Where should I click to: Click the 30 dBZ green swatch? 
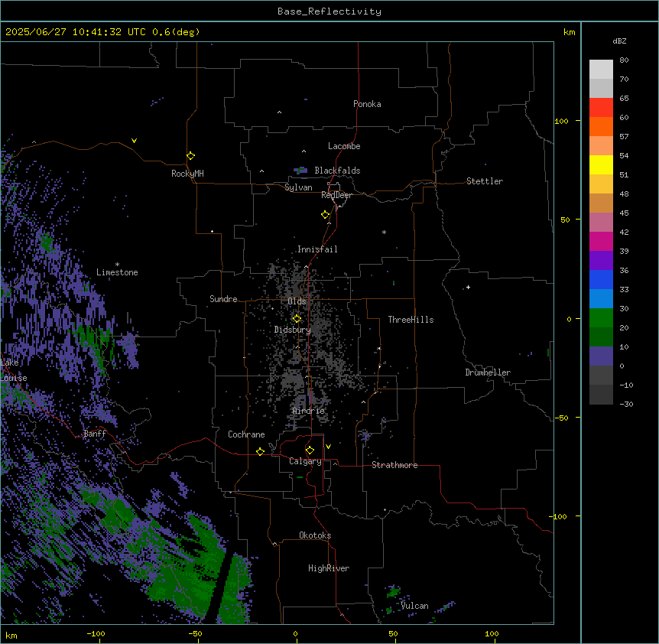click(601, 318)
